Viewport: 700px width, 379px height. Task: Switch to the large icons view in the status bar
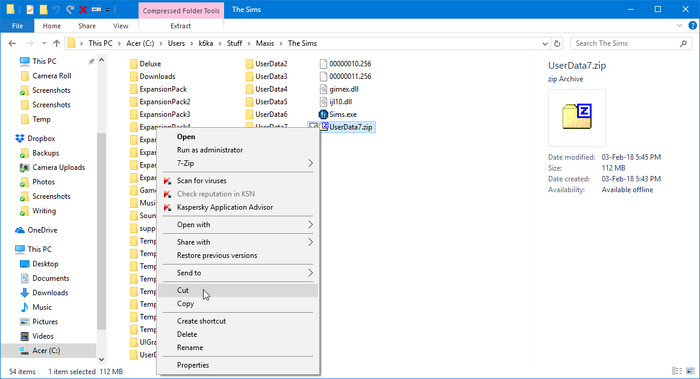pyautogui.click(x=690, y=371)
